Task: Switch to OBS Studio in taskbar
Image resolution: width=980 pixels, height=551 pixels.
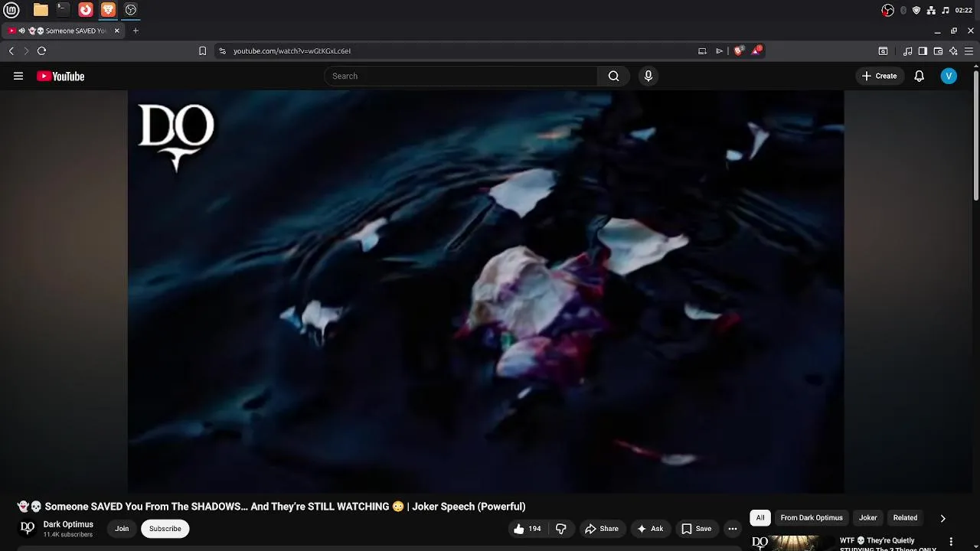Action: [131, 10]
